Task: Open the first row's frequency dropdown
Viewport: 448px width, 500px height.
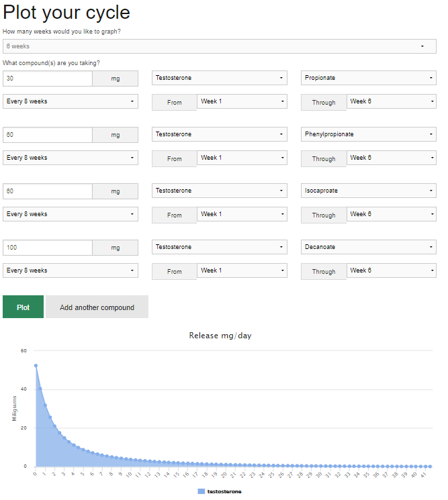Action: pos(71,102)
